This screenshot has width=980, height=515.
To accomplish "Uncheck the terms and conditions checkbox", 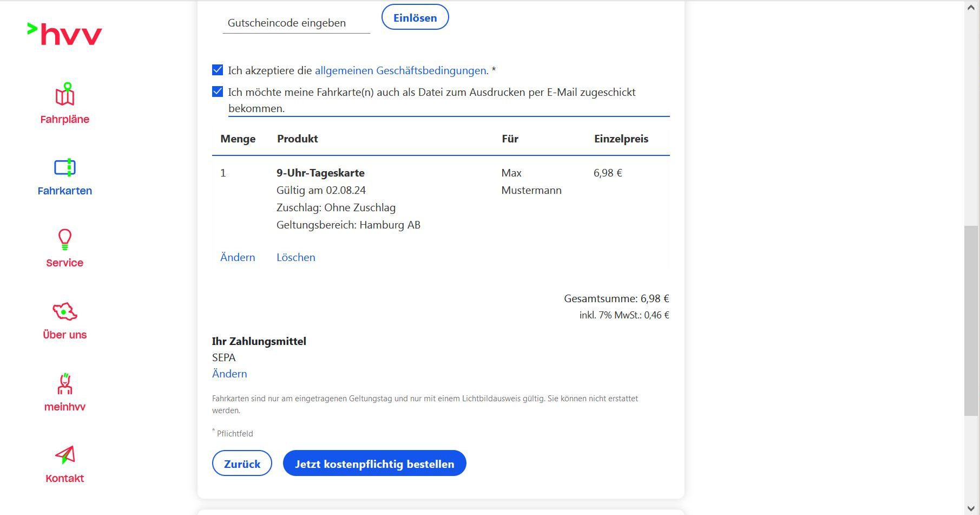I will [218, 70].
